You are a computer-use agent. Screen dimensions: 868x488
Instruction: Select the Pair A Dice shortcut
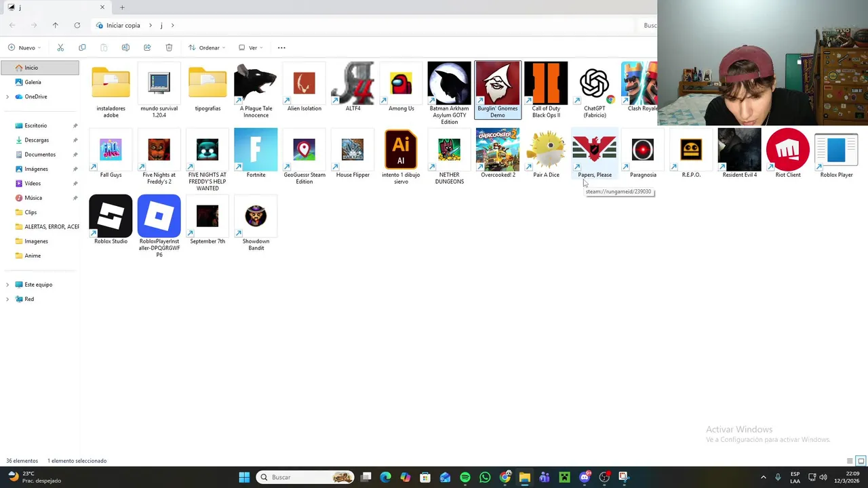click(x=546, y=154)
